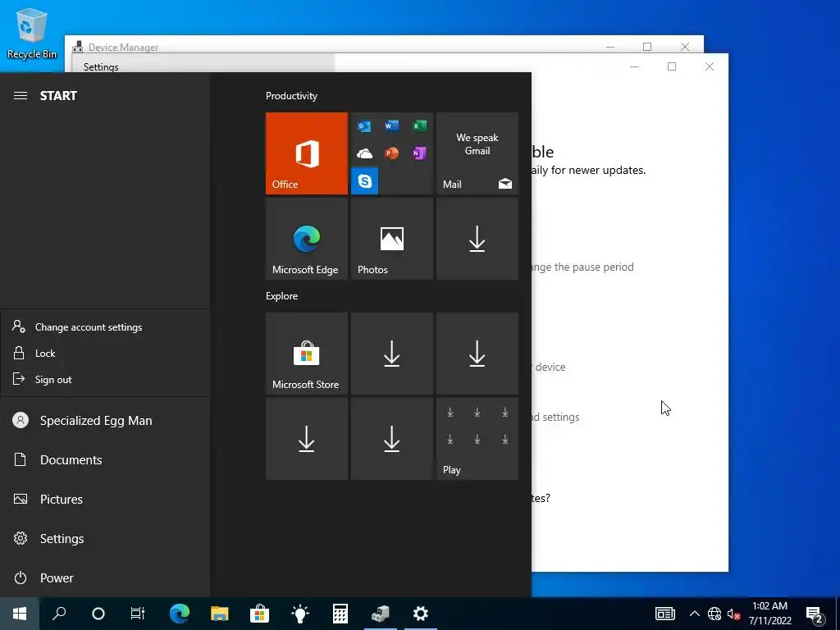Launch the Microsoft Edge tile
The image size is (840, 630).
coord(307,239)
